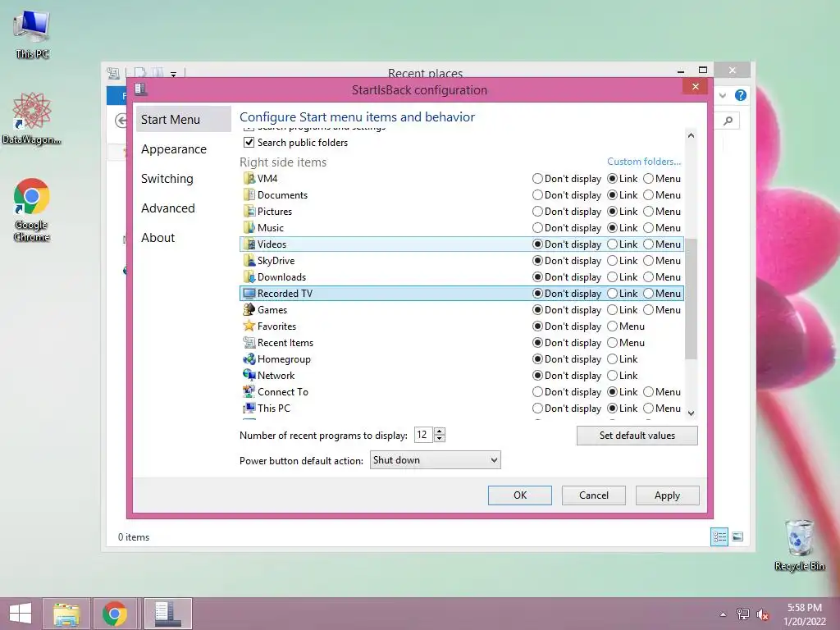The width and height of the screenshot is (840, 630).
Task: Click the This PC icon in list
Action: point(249,409)
